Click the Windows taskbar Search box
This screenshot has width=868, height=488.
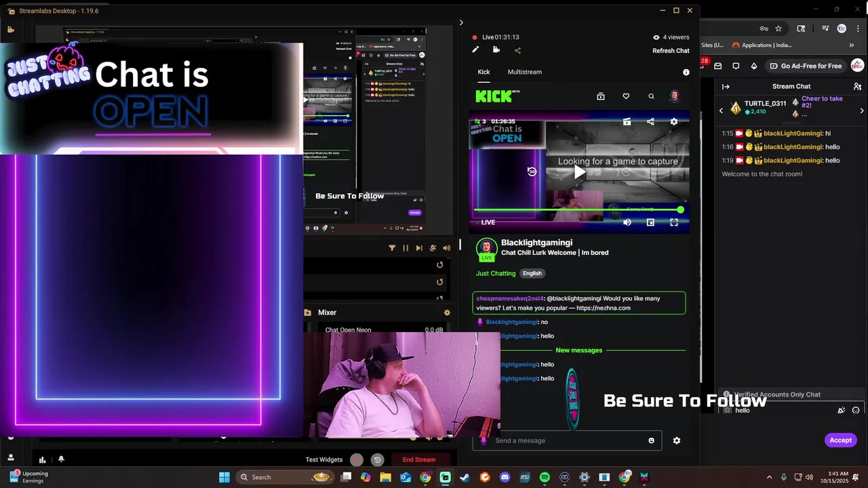click(x=285, y=477)
